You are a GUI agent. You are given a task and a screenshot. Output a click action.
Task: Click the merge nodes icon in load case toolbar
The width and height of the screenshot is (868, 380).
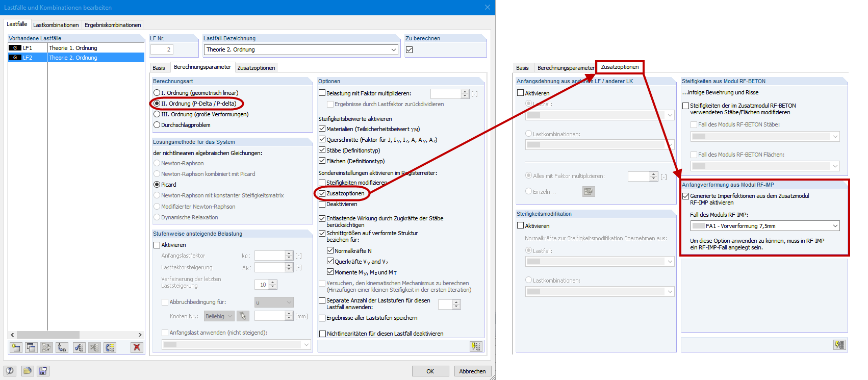(x=46, y=348)
